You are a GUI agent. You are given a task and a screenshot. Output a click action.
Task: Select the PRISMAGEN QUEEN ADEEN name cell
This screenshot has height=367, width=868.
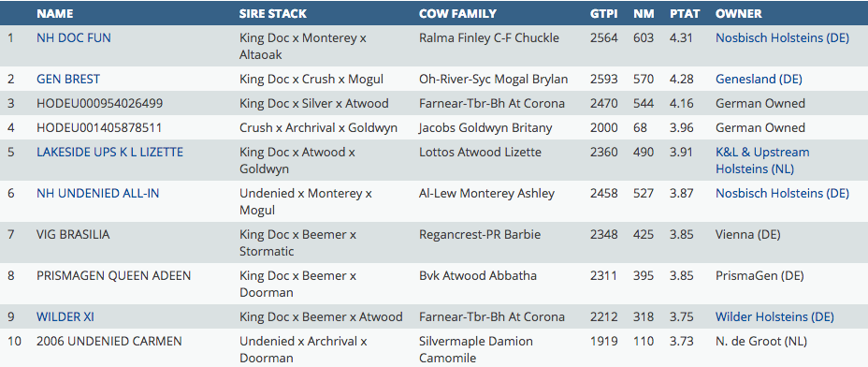point(113,275)
